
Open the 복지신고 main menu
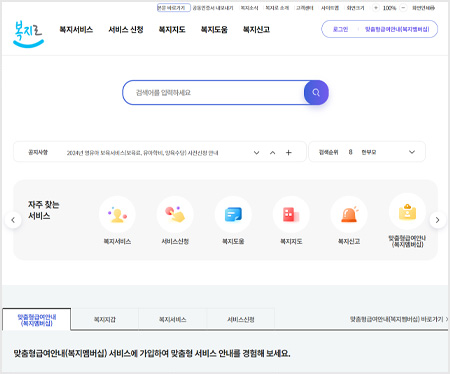coord(256,29)
